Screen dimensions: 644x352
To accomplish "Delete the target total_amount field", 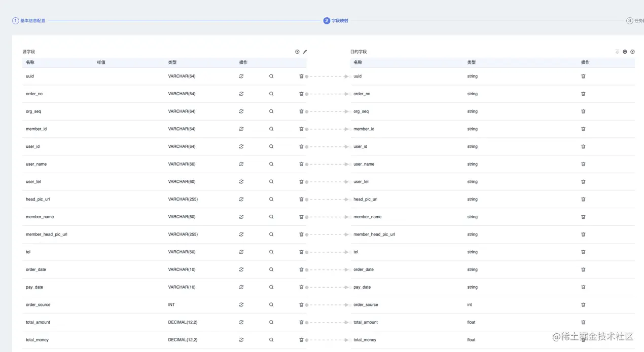I will tap(583, 322).
